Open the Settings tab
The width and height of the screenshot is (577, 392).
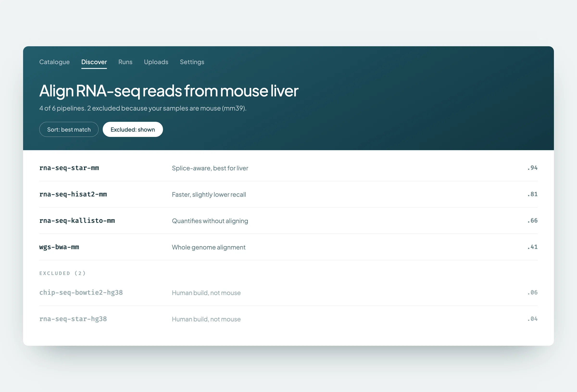pyautogui.click(x=192, y=62)
